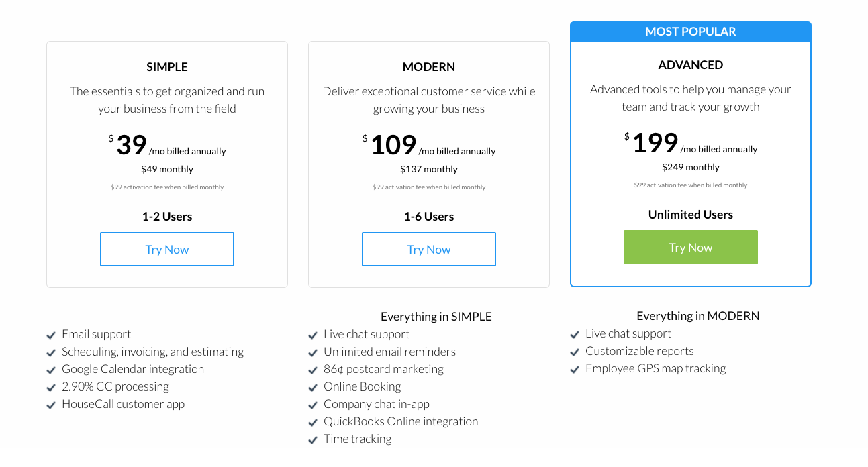Screen dimensions: 868x467
Task: Click Everything in SIMPLE text
Action: [436, 317]
